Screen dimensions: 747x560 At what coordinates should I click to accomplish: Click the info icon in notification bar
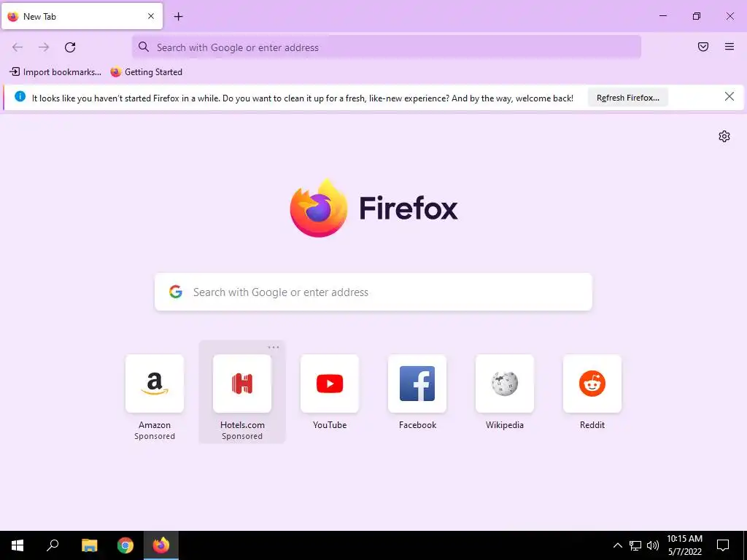coord(20,96)
